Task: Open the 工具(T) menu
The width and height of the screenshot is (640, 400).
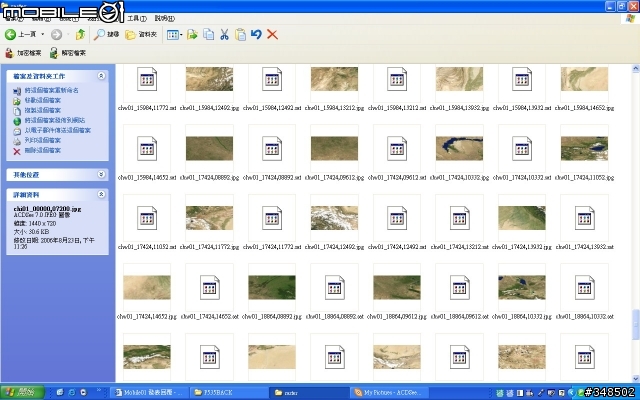Action: pyautogui.click(x=137, y=18)
